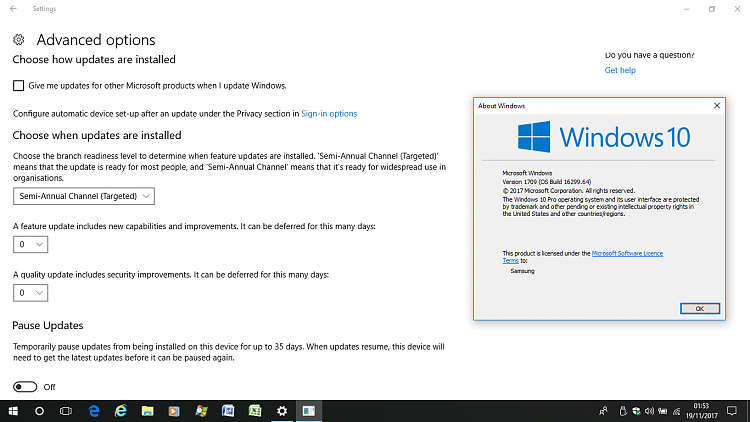Open Task View from the taskbar
This screenshot has width=750, height=422.
click(66, 411)
